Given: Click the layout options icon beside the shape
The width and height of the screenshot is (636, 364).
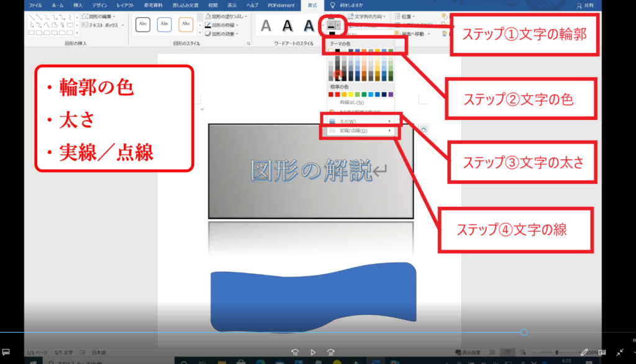Looking at the screenshot, I should tap(424, 128).
